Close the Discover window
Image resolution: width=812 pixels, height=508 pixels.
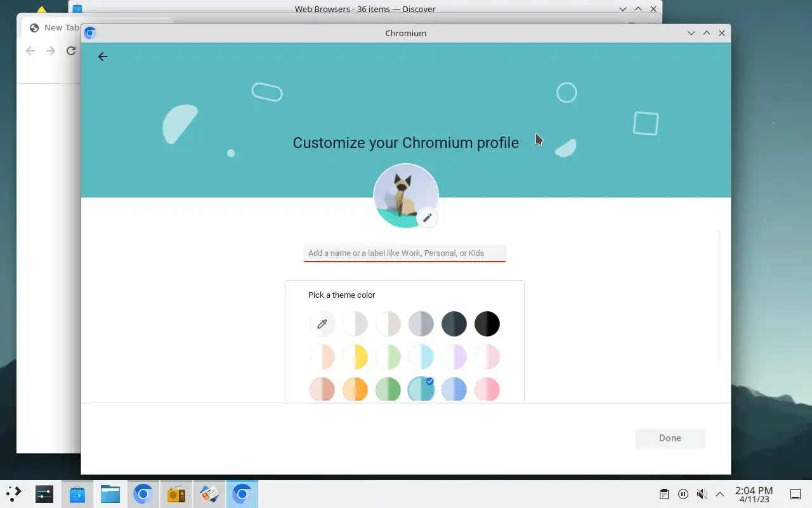pyautogui.click(x=653, y=9)
